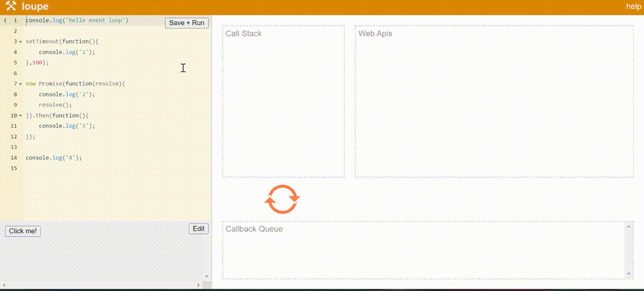
Task: Click the Save + Run button
Action: tap(187, 22)
